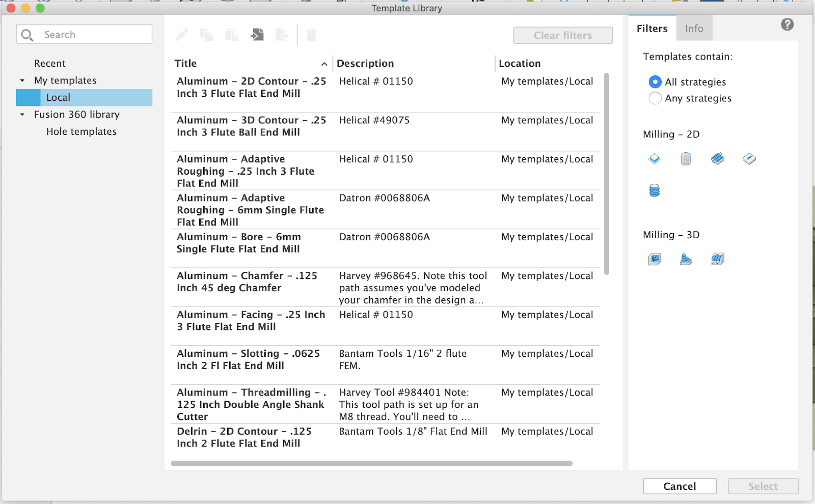Select the Aluminum – Threadmilling template row
Viewport: 815px width, 504px height.
[x=386, y=404]
